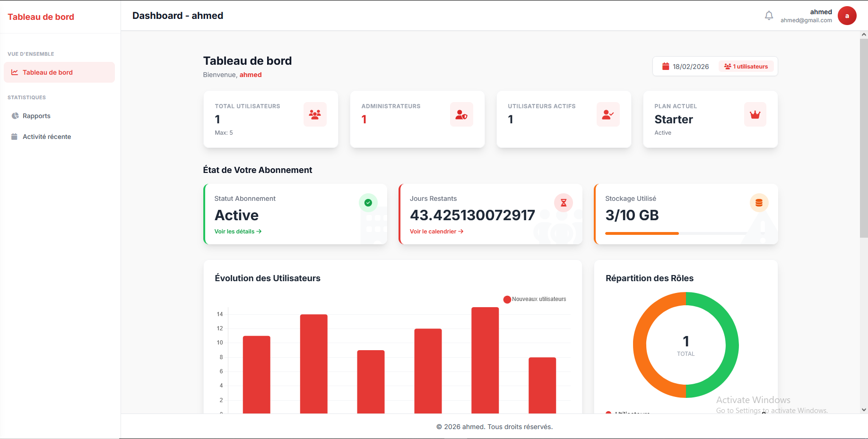Follow the Voir les détails link
This screenshot has width=868, height=439.
(x=237, y=231)
